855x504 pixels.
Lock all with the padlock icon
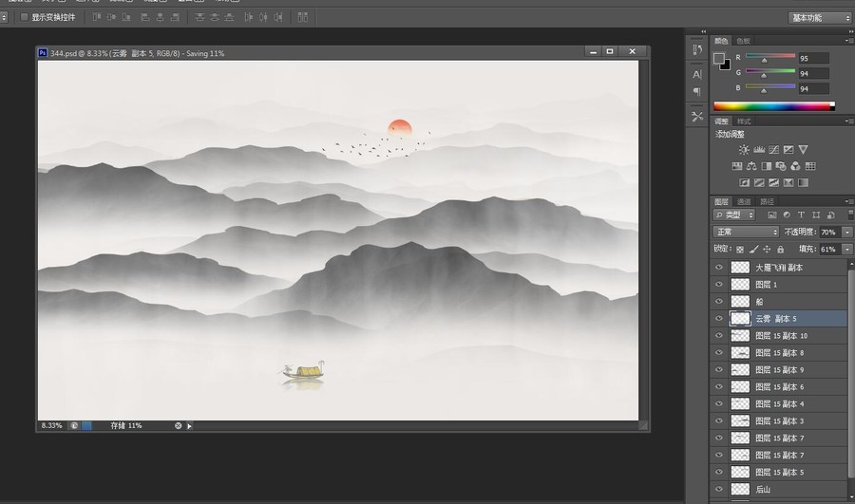pos(780,249)
